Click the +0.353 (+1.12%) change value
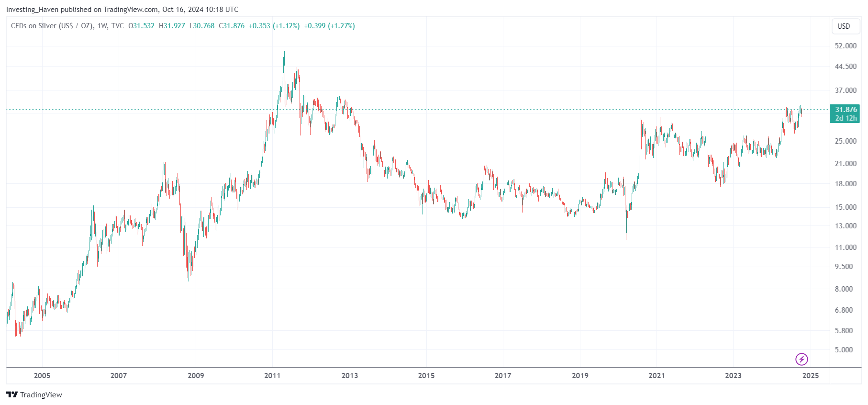Image resolution: width=868 pixels, height=405 pixels. coord(274,26)
